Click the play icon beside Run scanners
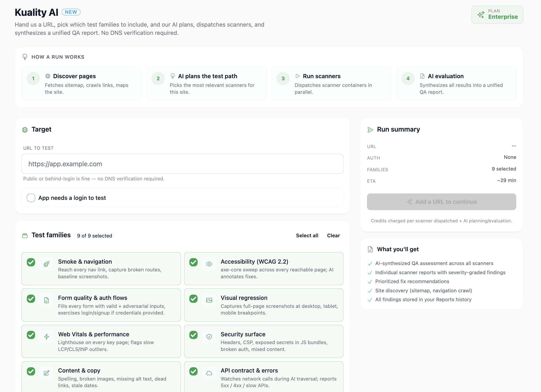This screenshot has height=392, width=541. pyautogui.click(x=298, y=76)
